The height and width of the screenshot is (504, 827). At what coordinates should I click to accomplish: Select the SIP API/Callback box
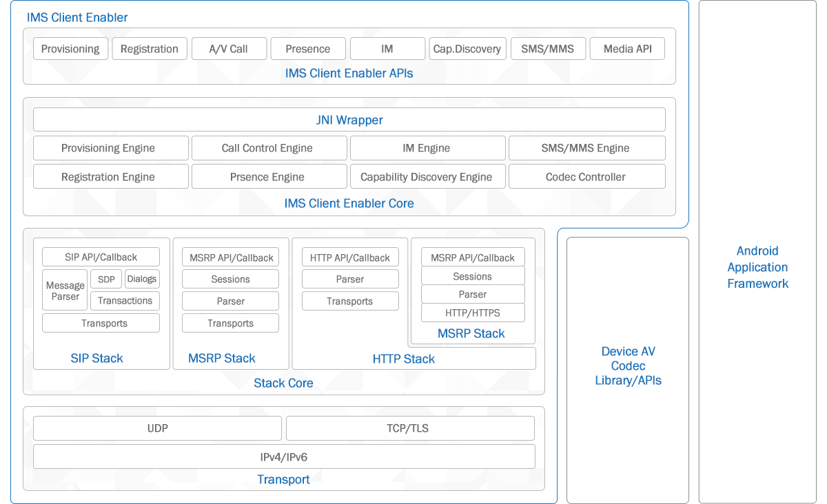(x=101, y=257)
